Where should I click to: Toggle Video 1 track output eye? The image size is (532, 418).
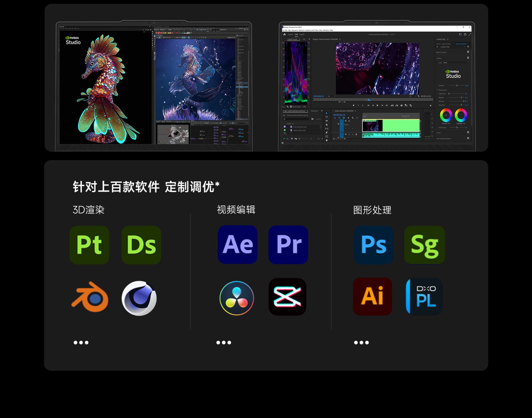coord(349,121)
